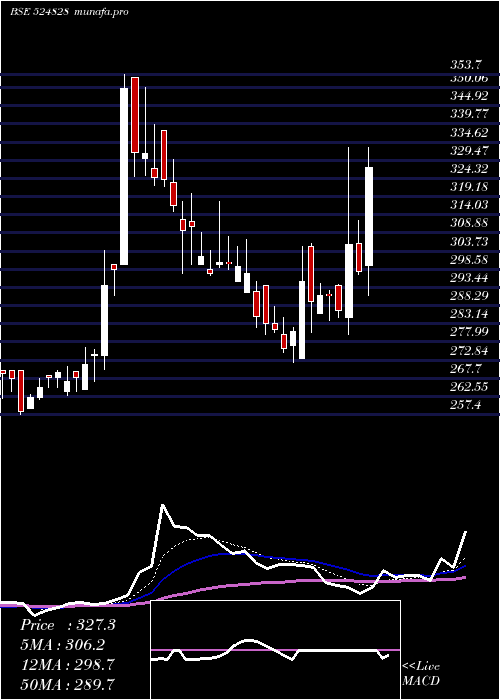Click the '<<Live MACD' label
Image resolution: width=500 pixels, height=700 pixels.
pos(421,673)
